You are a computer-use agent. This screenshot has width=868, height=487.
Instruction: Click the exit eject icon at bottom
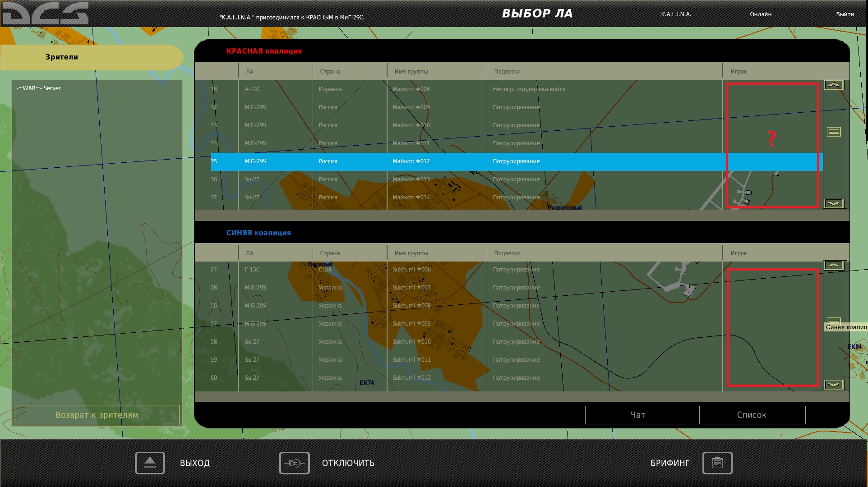150,463
